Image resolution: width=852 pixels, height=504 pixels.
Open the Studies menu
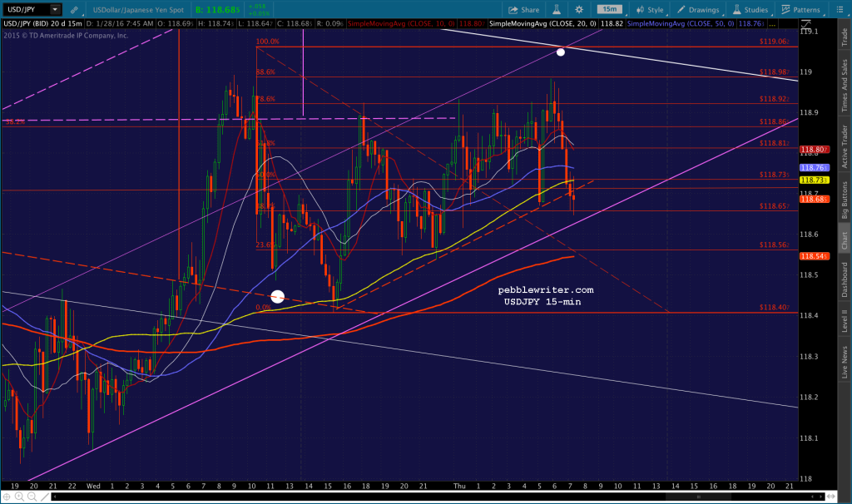pos(750,10)
